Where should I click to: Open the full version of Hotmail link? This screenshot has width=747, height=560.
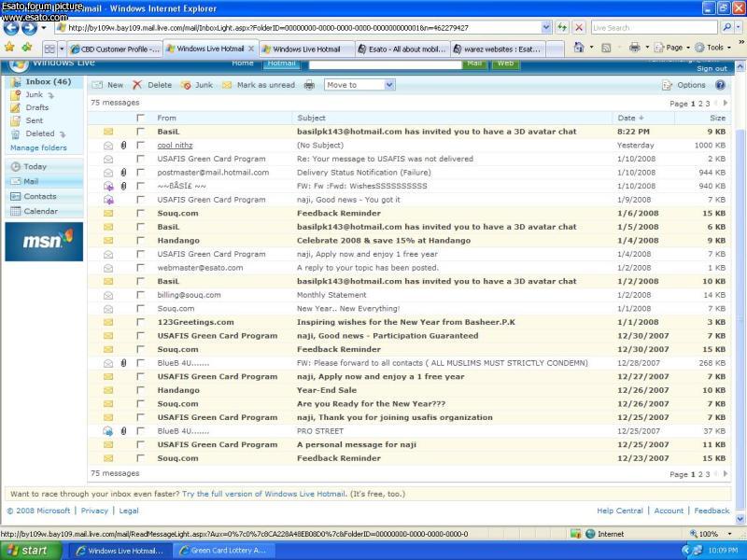point(263,494)
